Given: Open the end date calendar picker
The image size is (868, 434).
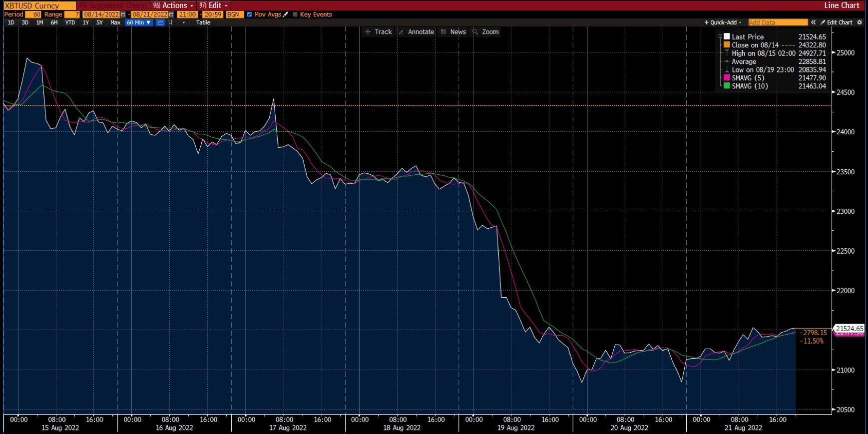Looking at the screenshot, I should [171, 14].
